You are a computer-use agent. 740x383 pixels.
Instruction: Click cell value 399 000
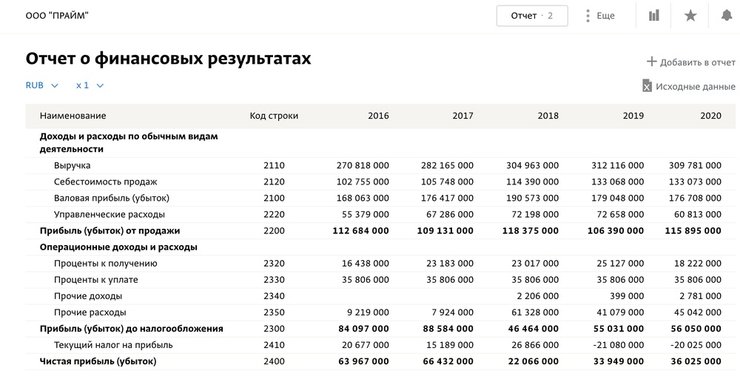click(627, 296)
